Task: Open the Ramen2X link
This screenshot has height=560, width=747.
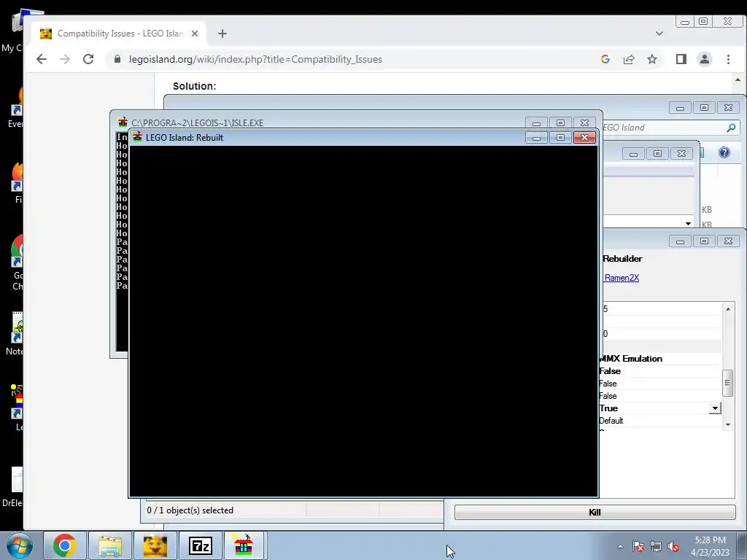Action: coord(622,278)
